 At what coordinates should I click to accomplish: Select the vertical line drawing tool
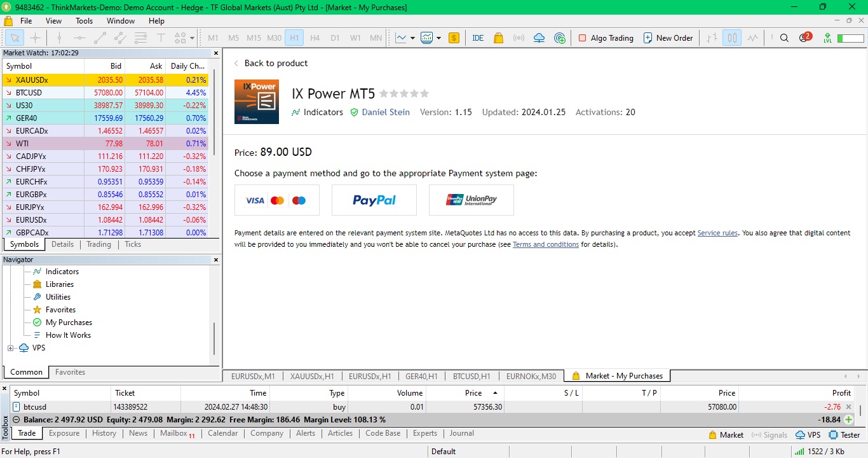59,38
